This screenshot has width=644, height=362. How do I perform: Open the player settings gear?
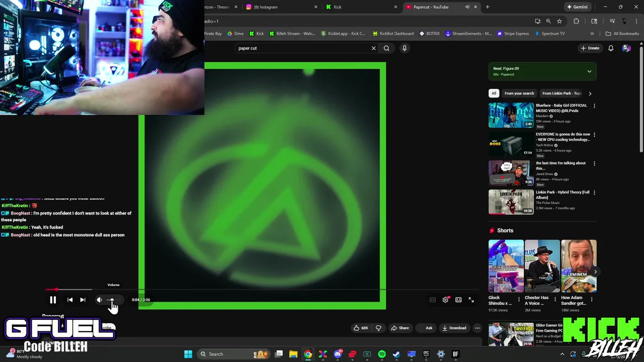coord(445,300)
